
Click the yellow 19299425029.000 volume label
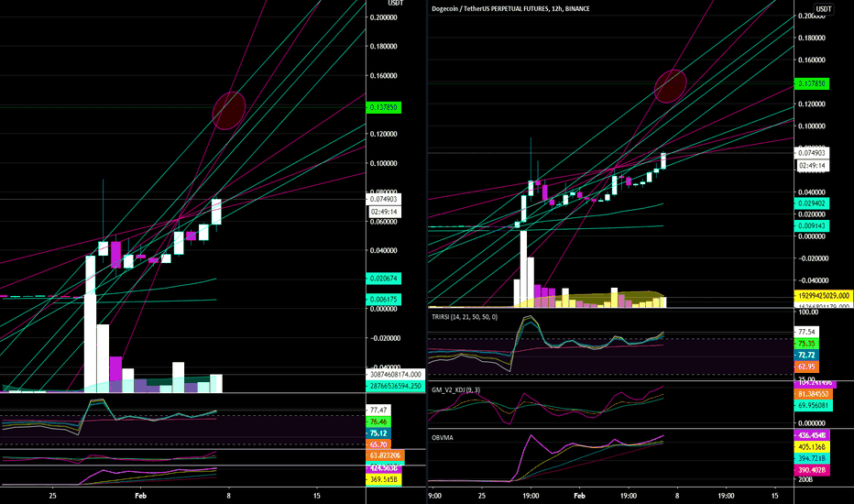(x=824, y=295)
